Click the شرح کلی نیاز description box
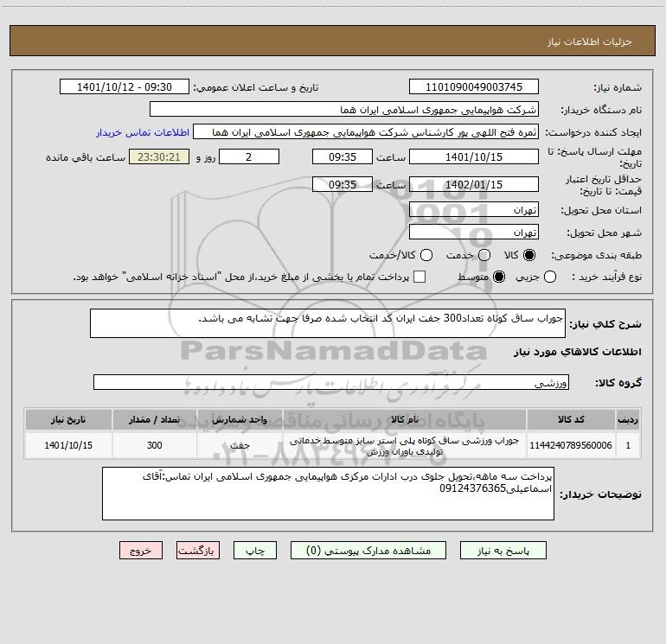The height and width of the screenshot is (644, 666). pyautogui.click(x=328, y=323)
